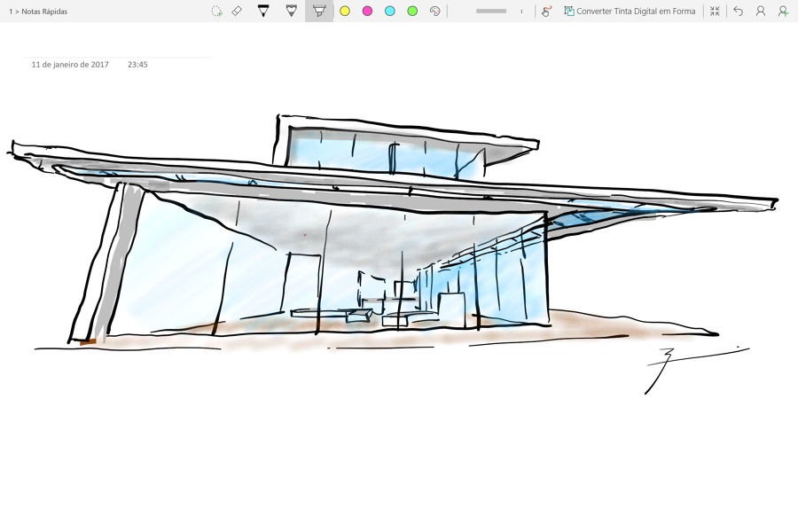This screenshot has height=532, width=798.
Task: Select the Eraser tool
Action: 236,11
